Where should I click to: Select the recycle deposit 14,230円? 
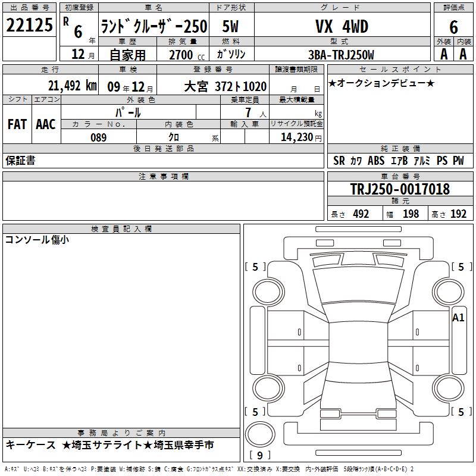pyautogui.click(x=301, y=137)
